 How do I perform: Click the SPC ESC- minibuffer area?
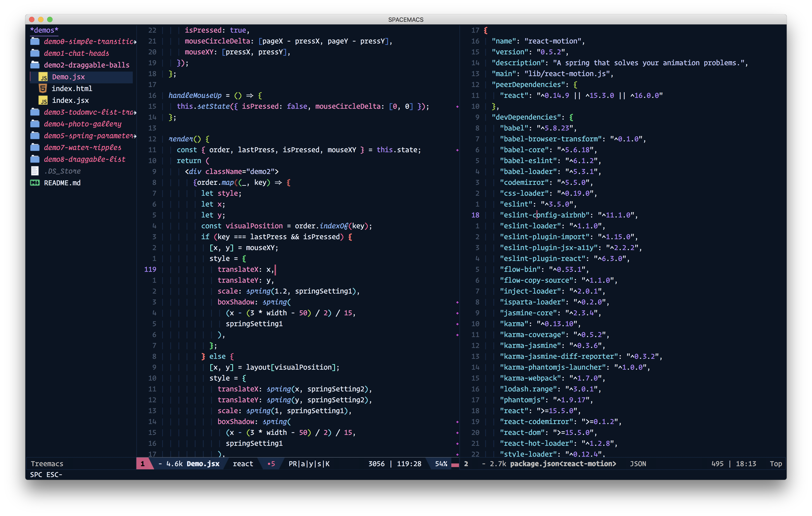coord(46,475)
